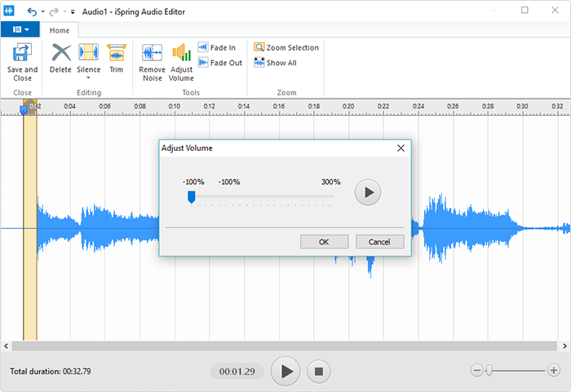Click the playhead marker on the ruler
571x392 pixels.
(24, 109)
